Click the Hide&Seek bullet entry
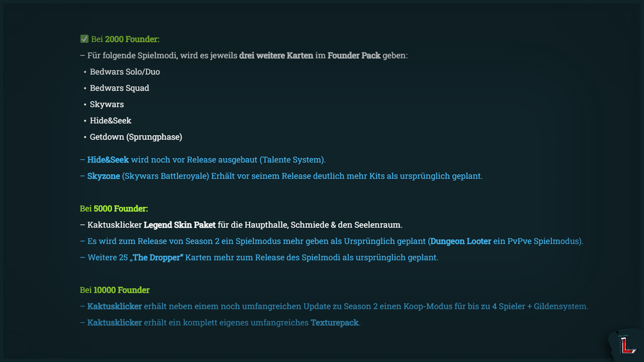Image resolution: width=644 pixels, height=362 pixels. (110, 121)
